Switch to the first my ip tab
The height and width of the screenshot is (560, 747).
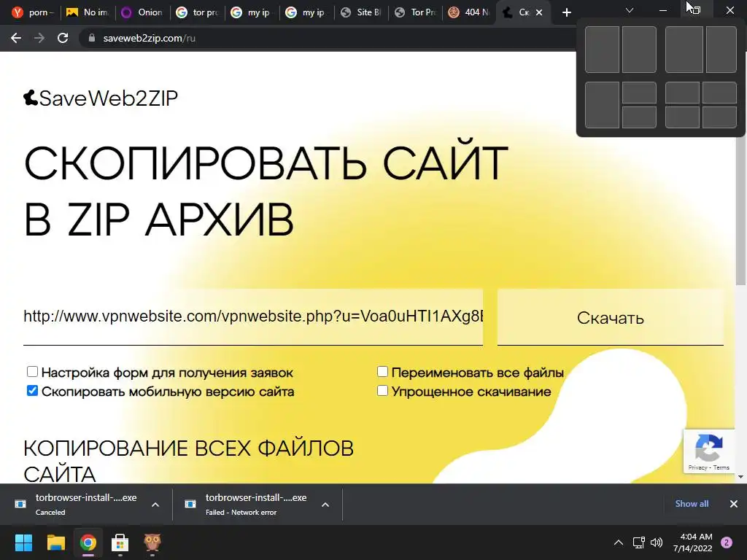[x=252, y=12]
